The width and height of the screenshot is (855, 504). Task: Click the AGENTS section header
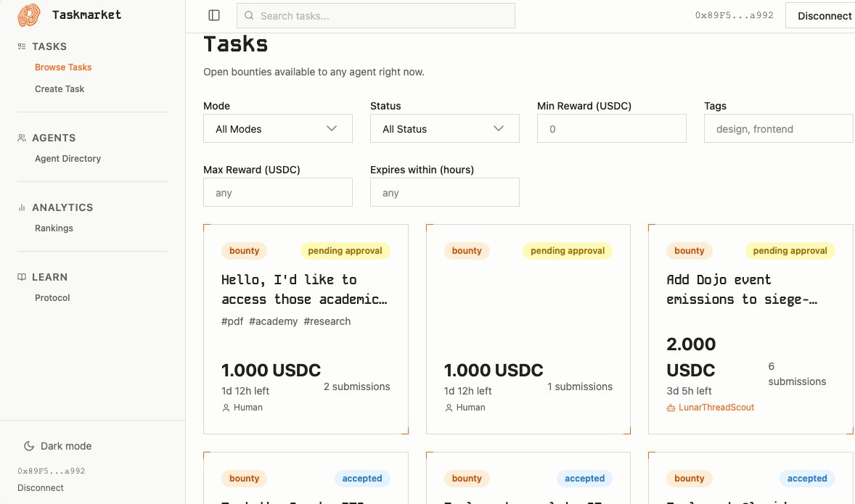(54, 138)
